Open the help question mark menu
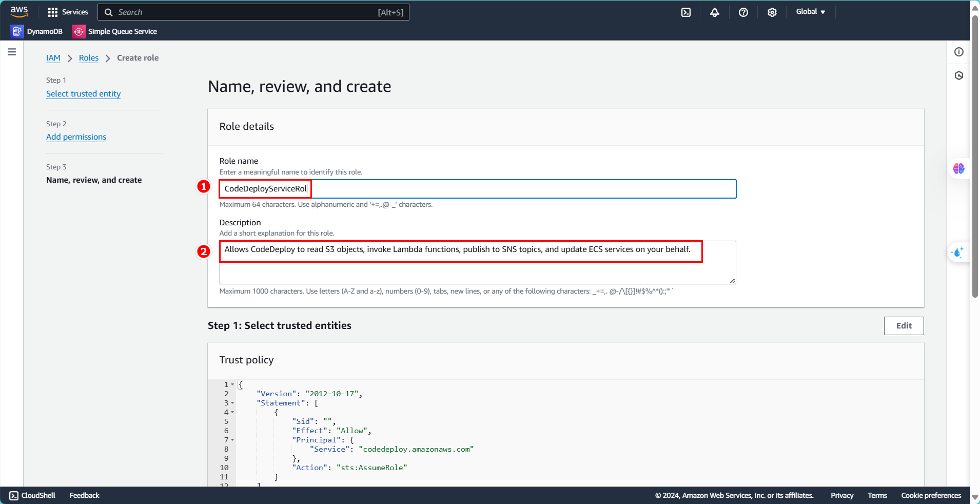Viewport: 980px width, 504px height. [x=743, y=12]
